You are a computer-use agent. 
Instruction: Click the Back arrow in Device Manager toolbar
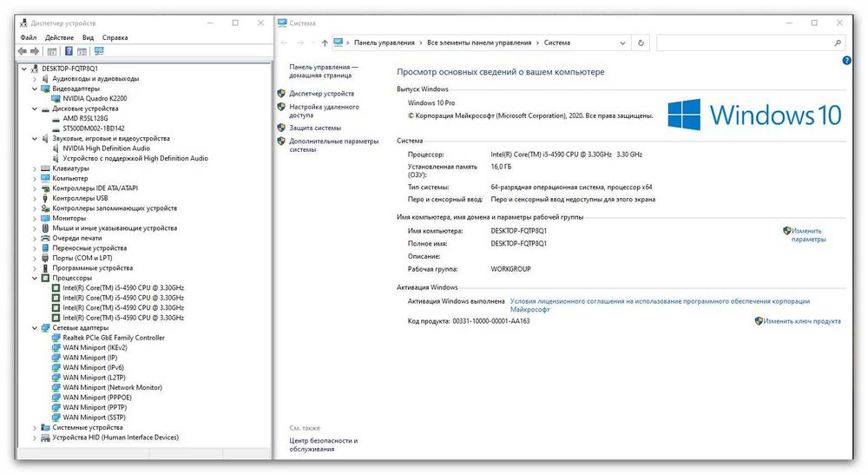(23, 51)
